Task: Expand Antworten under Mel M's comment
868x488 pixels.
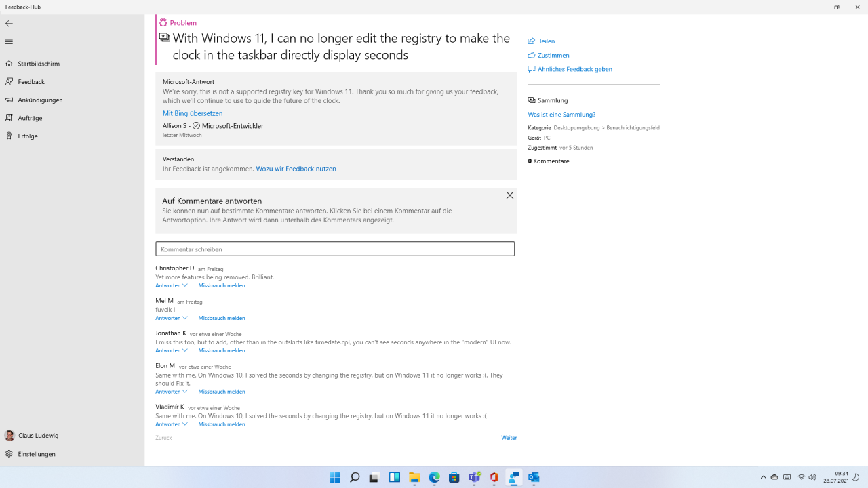Action: point(172,318)
